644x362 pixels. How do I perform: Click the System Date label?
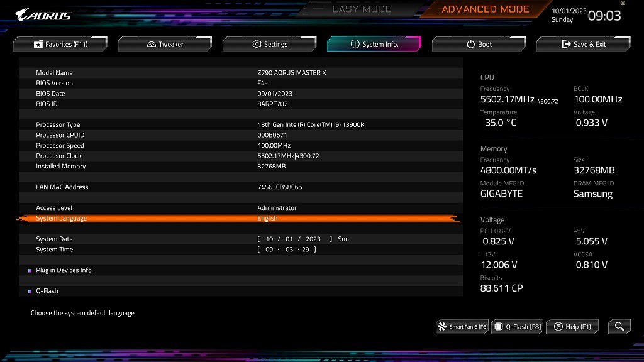coord(54,239)
